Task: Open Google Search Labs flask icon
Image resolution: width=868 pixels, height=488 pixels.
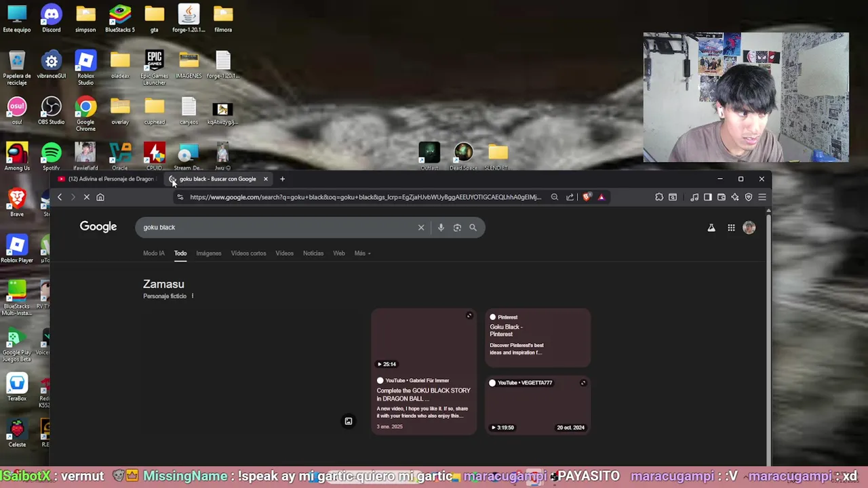Action: point(711,228)
